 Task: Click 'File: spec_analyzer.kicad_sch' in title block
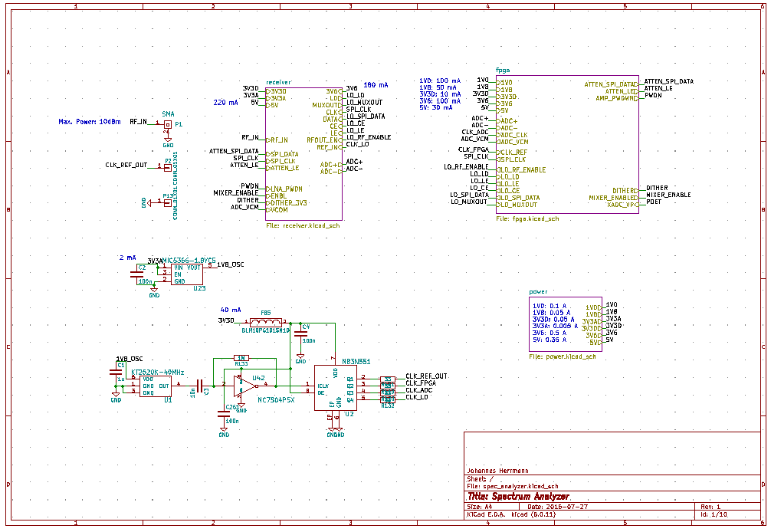513,486
